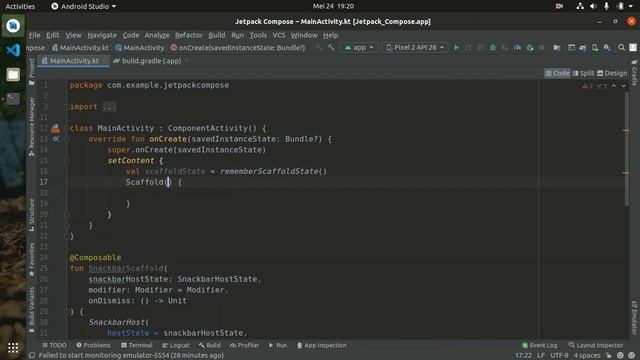
Task: Open the app run configuration dropdown
Action: click(359, 48)
